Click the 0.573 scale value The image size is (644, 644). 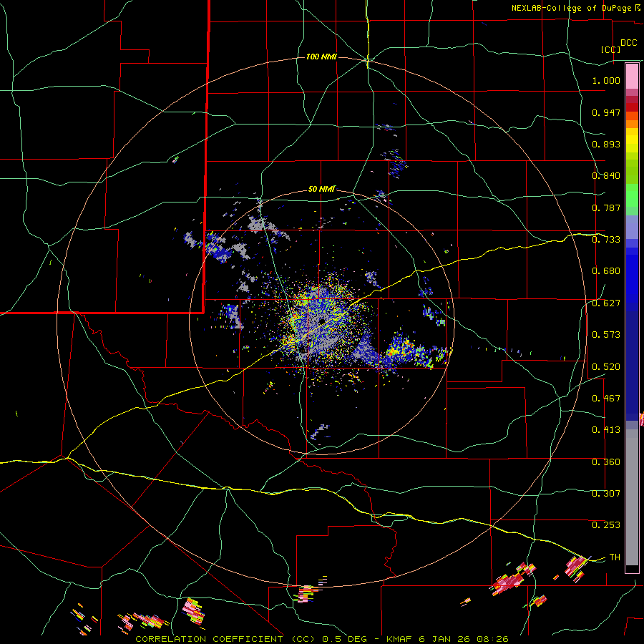[x=606, y=335]
